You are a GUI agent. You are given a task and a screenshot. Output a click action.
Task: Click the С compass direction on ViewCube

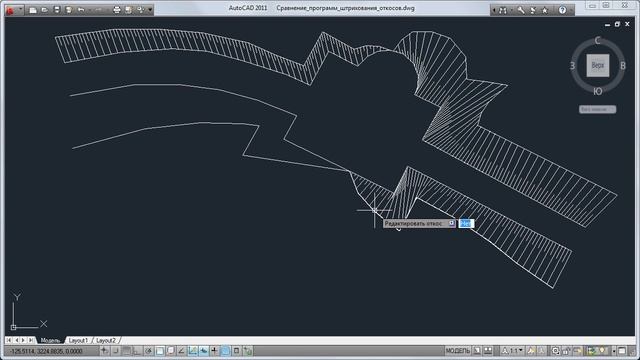[x=598, y=40]
